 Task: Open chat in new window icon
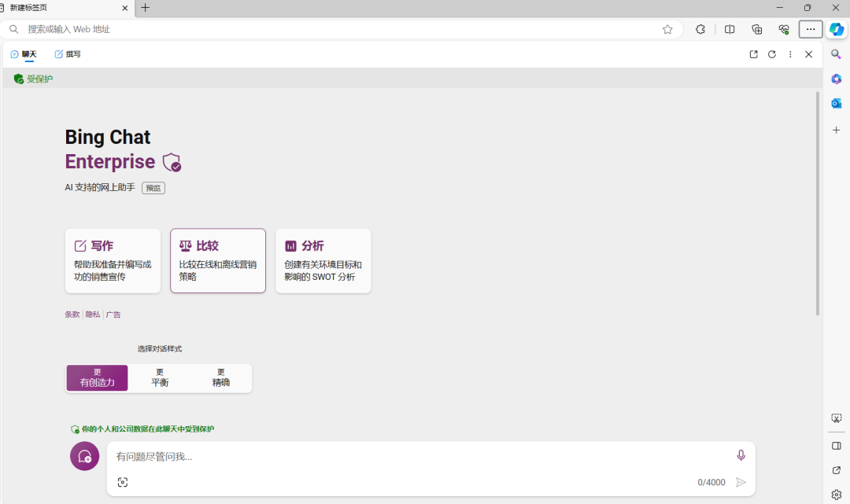tap(753, 54)
